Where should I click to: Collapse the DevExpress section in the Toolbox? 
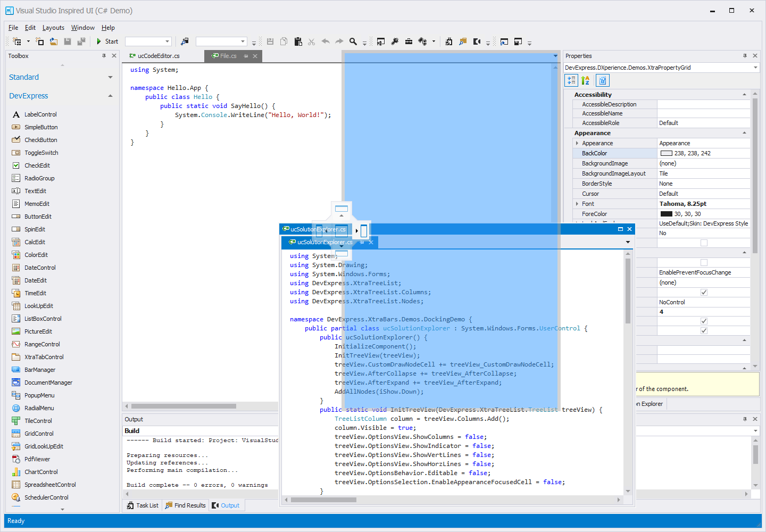(110, 96)
